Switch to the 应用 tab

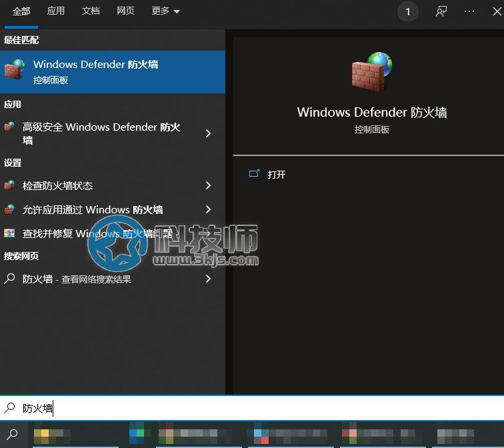(56, 11)
